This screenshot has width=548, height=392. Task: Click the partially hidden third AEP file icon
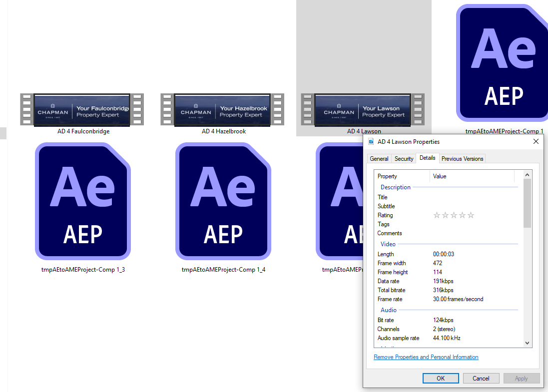tap(340, 201)
